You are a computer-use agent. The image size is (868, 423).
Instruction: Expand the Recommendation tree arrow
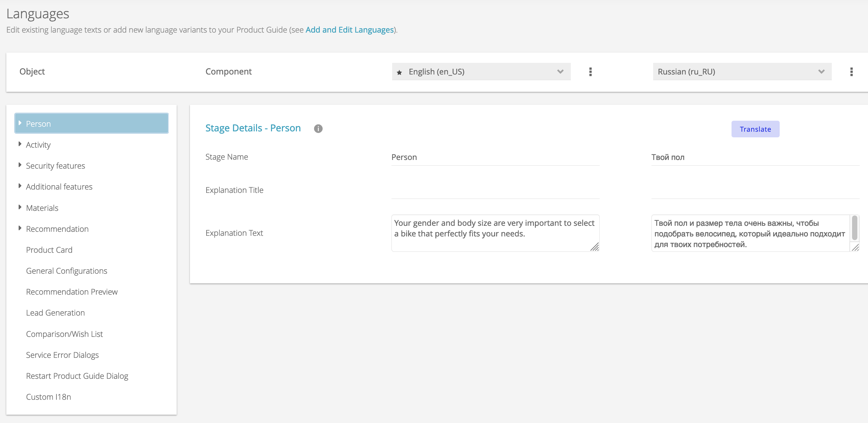coord(20,228)
